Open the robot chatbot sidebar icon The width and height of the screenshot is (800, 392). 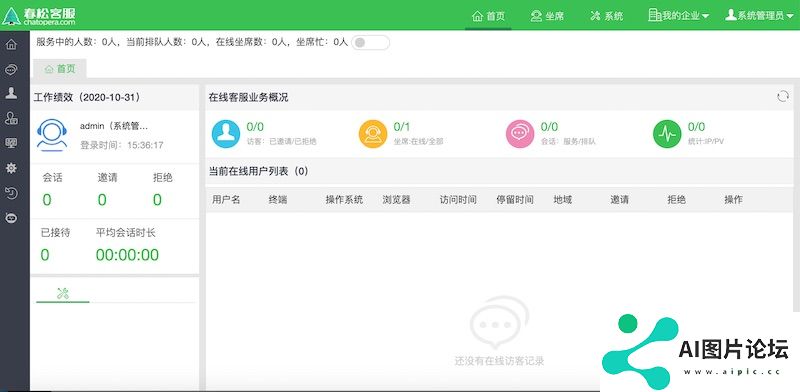click(x=11, y=218)
